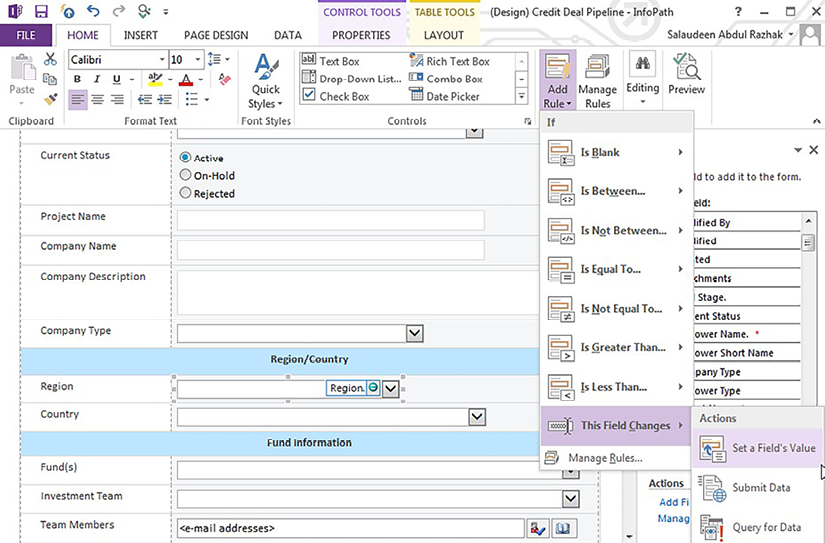Click the red font color button
825x543 pixels.
click(186, 79)
